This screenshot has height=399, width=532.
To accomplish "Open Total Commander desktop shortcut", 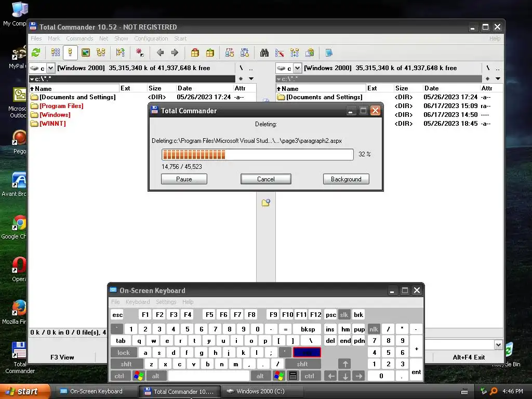I will click(19, 357).
